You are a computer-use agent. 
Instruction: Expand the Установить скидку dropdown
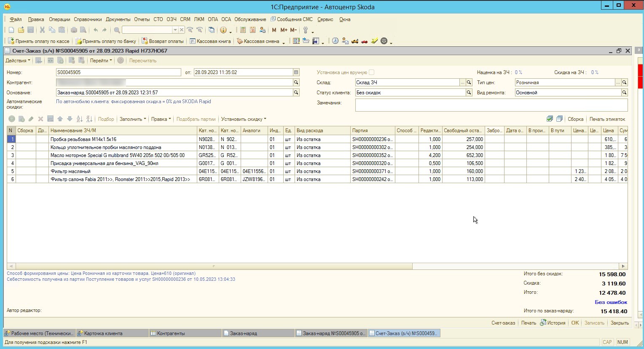pyautogui.click(x=244, y=119)
